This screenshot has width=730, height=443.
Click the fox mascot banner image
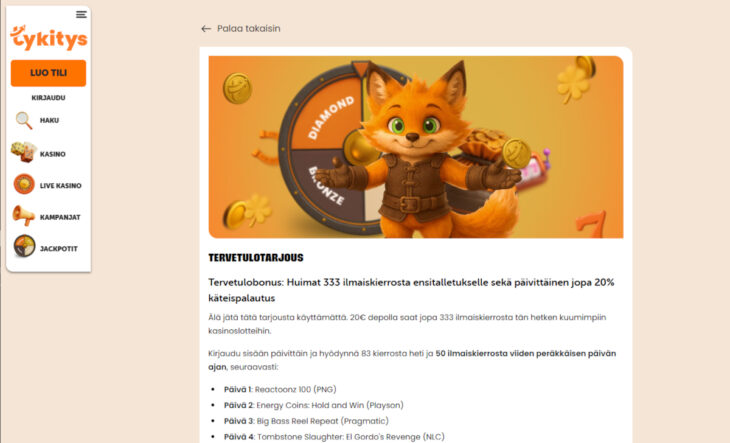click(416, 147)
